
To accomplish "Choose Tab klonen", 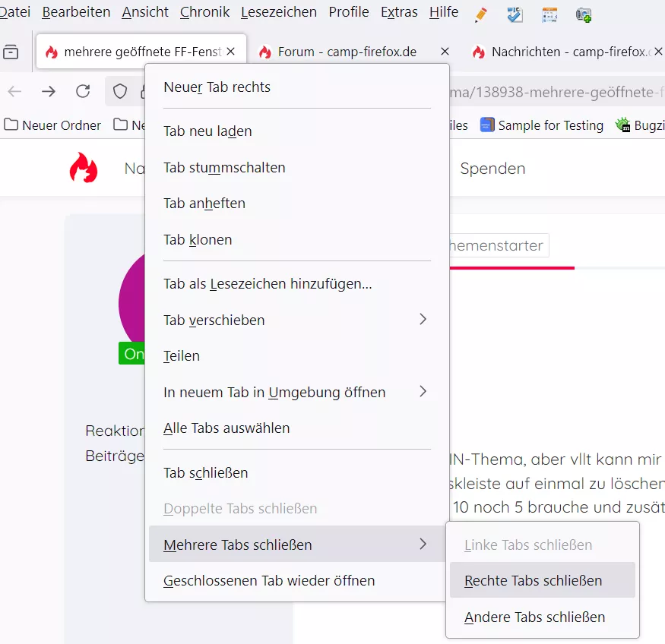I will [x=297, y=240].
